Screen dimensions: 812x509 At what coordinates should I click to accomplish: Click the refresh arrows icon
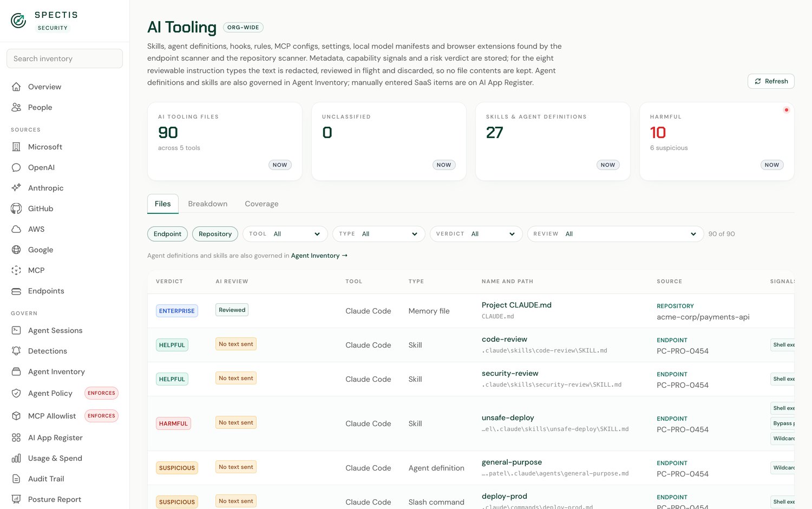tap(758, 81)
